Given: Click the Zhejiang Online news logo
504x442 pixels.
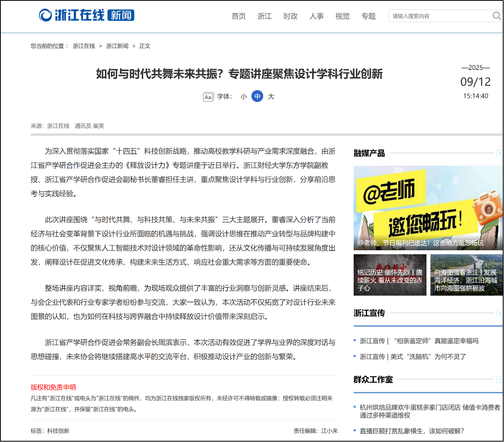Looking at the screenshot, I should coord(87,15).
